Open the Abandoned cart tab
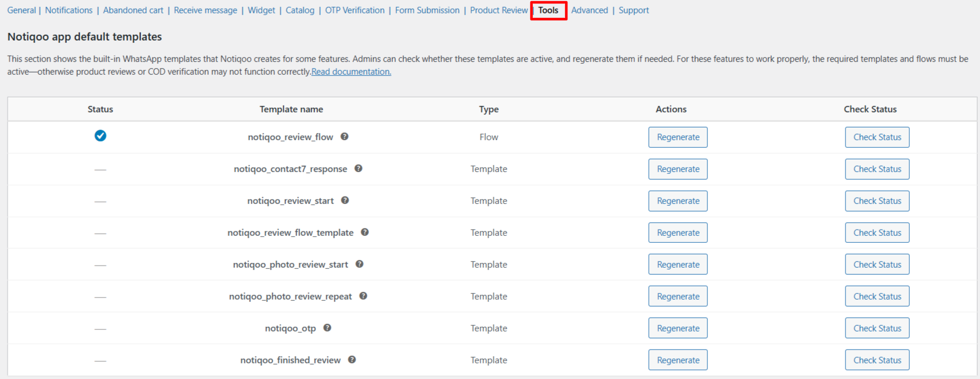980x379 pixels. pyautogui.click(x=133, y=10)
